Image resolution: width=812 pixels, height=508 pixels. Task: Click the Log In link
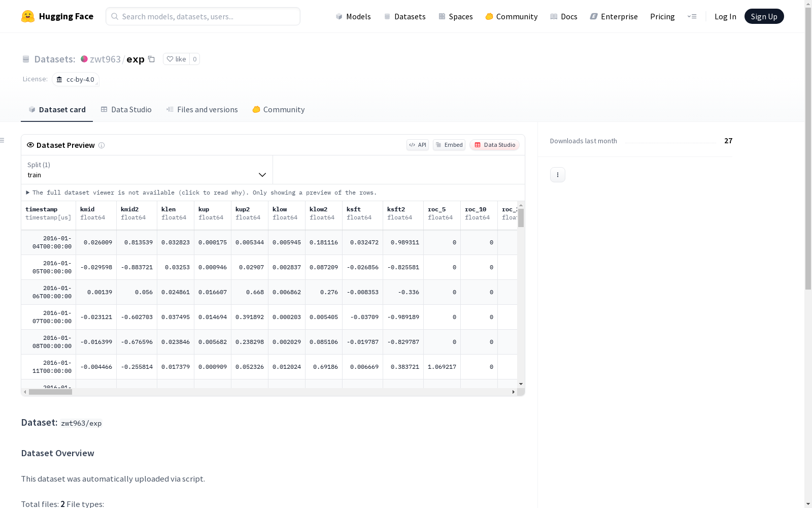(725, 16)
